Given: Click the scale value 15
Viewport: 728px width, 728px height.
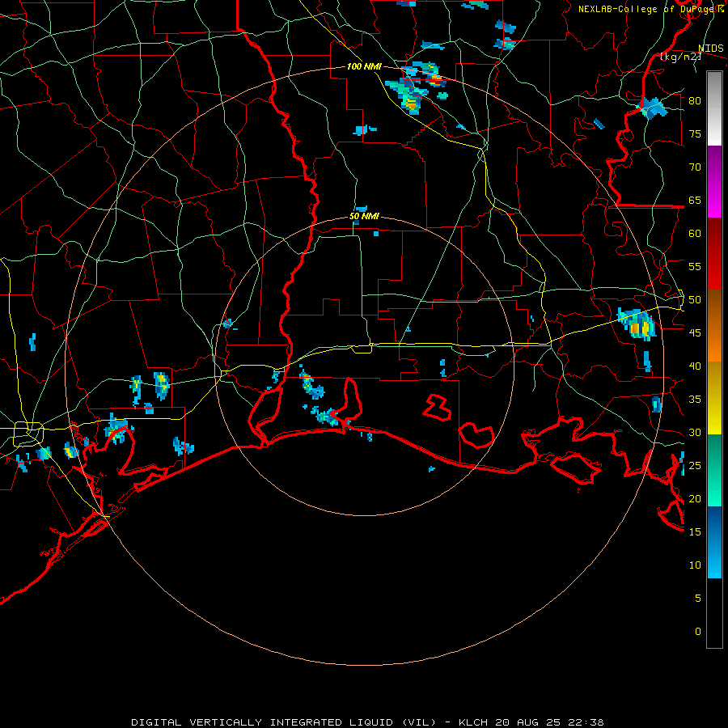Looking at the screenshot, I should click(x=695, y=532).
